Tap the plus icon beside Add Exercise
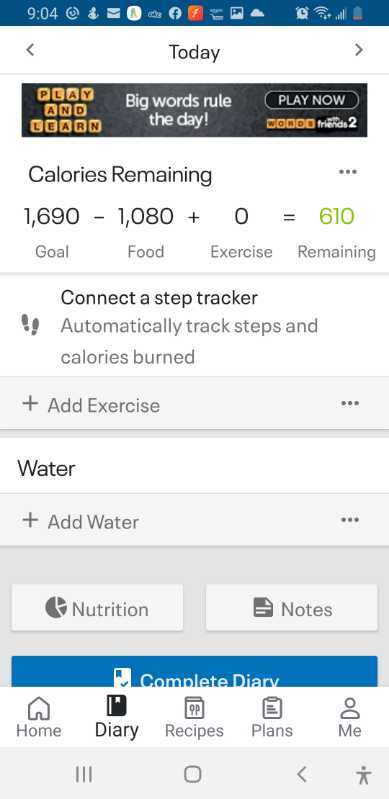Viewport: 389px width, 799px height. coord(30,404)
